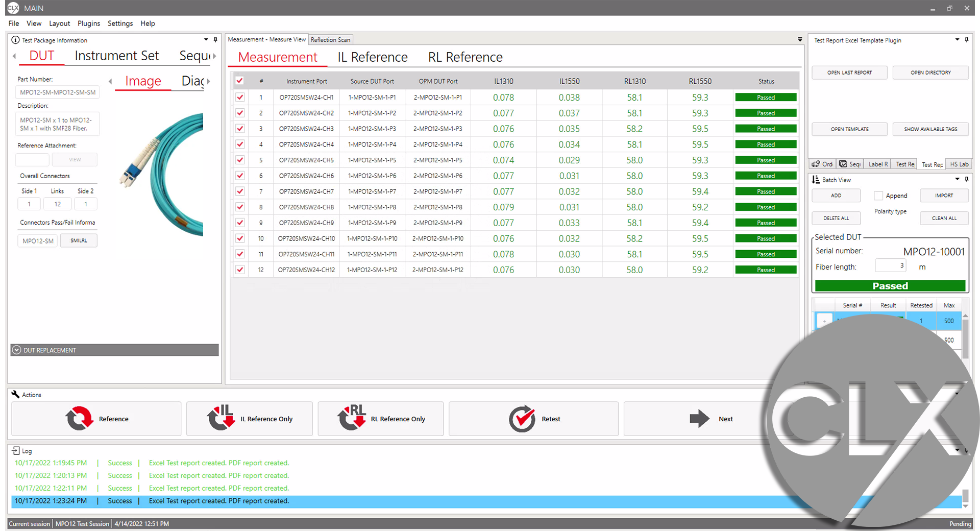980x531 pixels.
Task: Click the IL Reference Only icon
Action: [220, 418]
